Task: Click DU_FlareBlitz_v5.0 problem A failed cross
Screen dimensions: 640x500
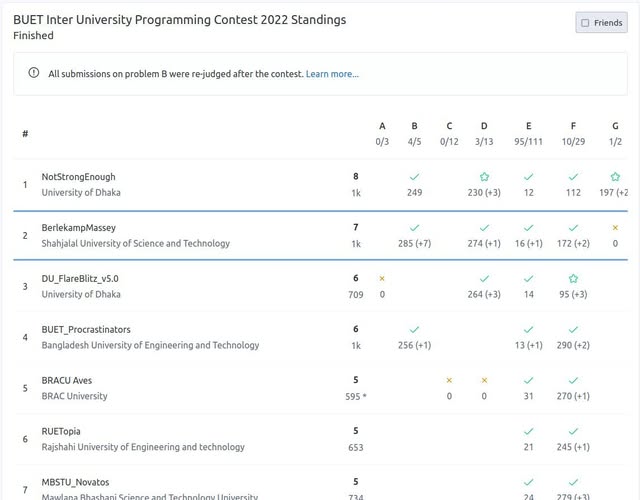Action: point(382,278)
